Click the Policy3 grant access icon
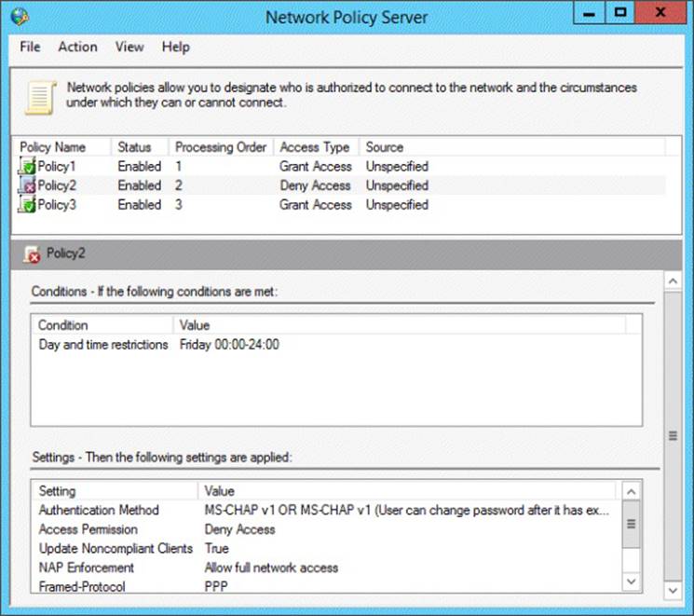 pos(27,205)
